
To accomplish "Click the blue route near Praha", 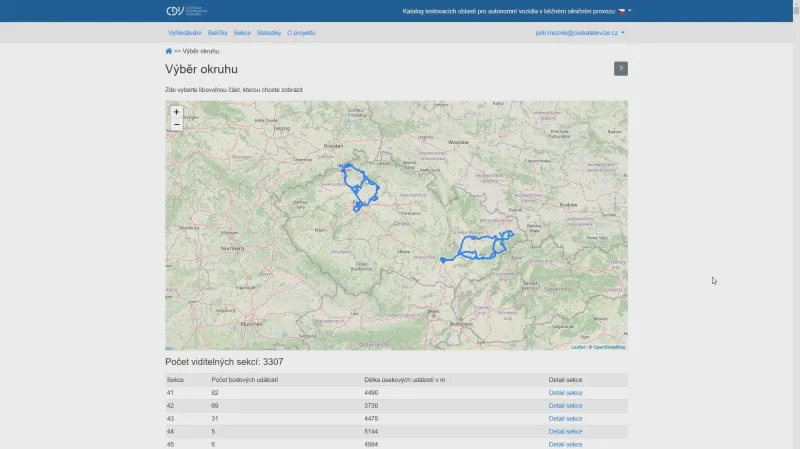I will click(x=356, y=185).
